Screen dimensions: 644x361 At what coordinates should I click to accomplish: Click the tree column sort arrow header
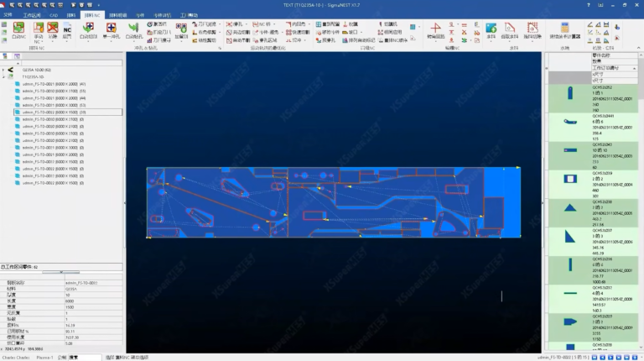pos(18,63)
